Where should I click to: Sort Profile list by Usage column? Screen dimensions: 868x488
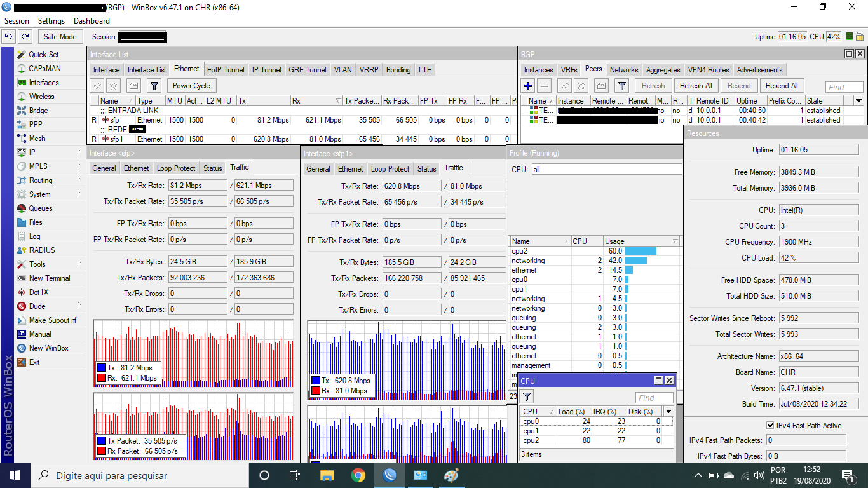641,241
